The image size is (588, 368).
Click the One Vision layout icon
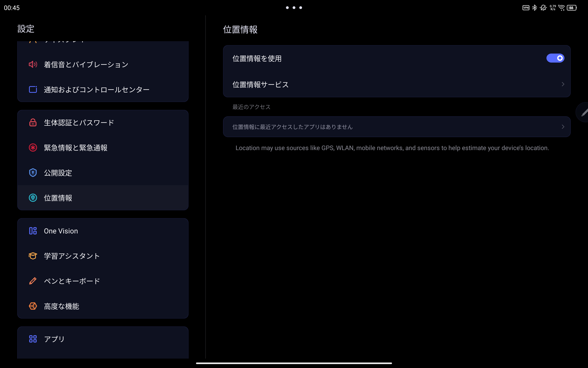(x=33, y=231)
